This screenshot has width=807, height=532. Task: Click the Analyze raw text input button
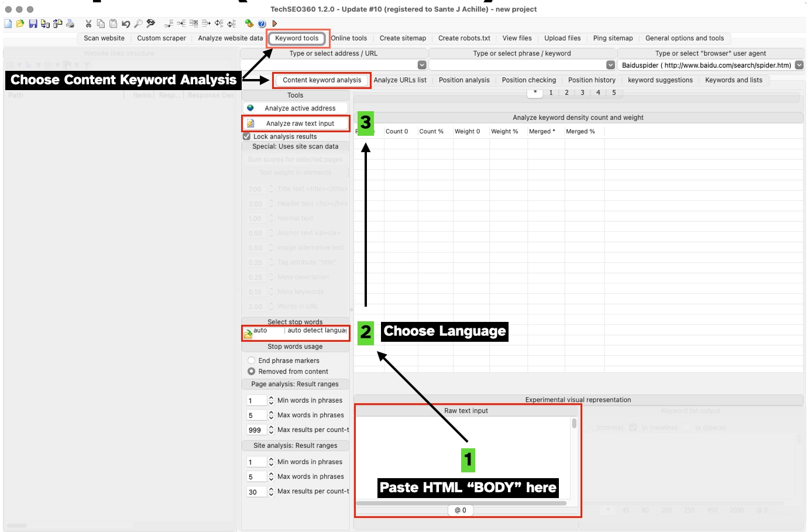click(296, 123)
